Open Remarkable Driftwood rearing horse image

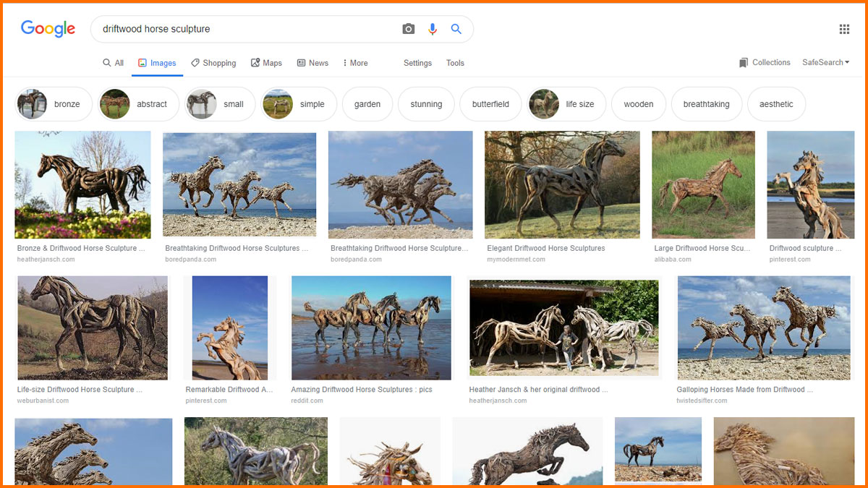pyautogui.click(x=229, y=328)
